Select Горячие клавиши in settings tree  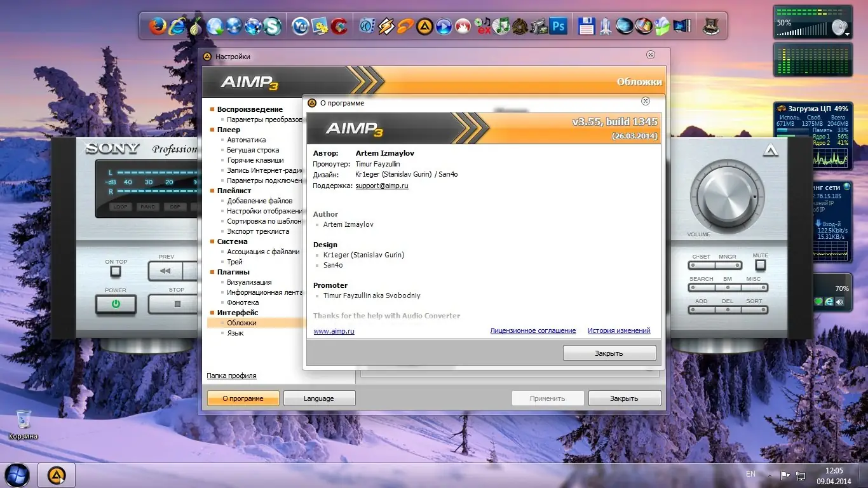(255, 160)
